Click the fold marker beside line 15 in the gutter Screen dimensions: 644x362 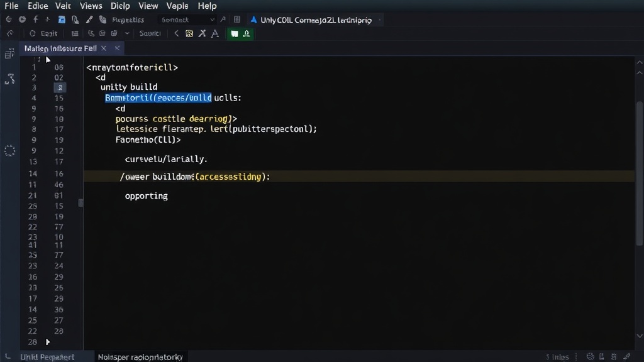pyautogui.click(x=80, y=203)
